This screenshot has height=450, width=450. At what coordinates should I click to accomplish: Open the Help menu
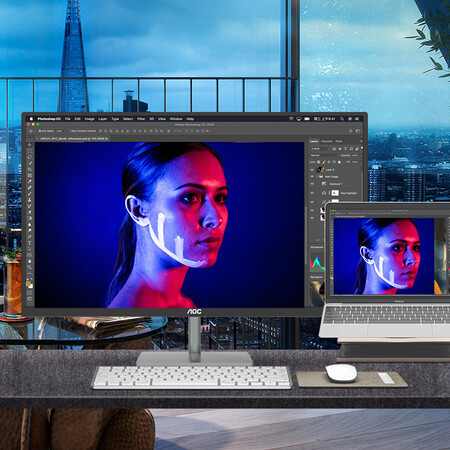coord(190,119)
